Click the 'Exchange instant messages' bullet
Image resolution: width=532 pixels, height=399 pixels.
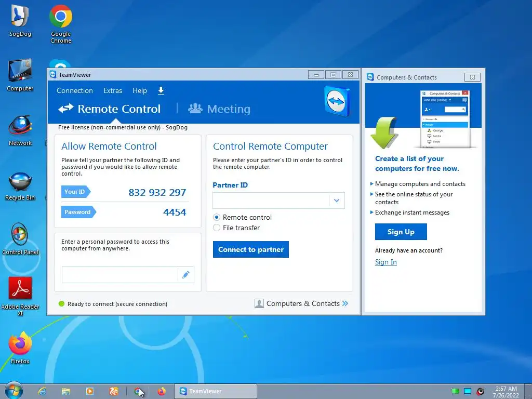click(412, 212)
